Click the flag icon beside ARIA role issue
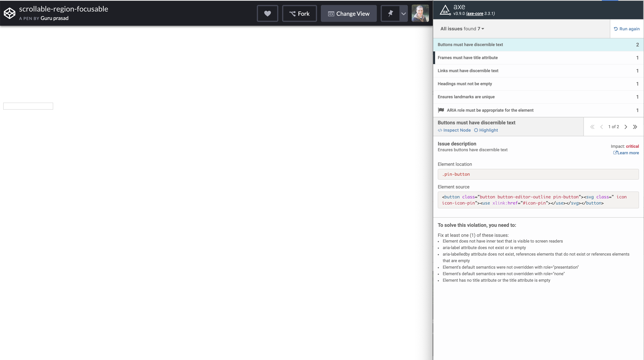The height and width of the screenshot is (360, 644). pos(441,110)
